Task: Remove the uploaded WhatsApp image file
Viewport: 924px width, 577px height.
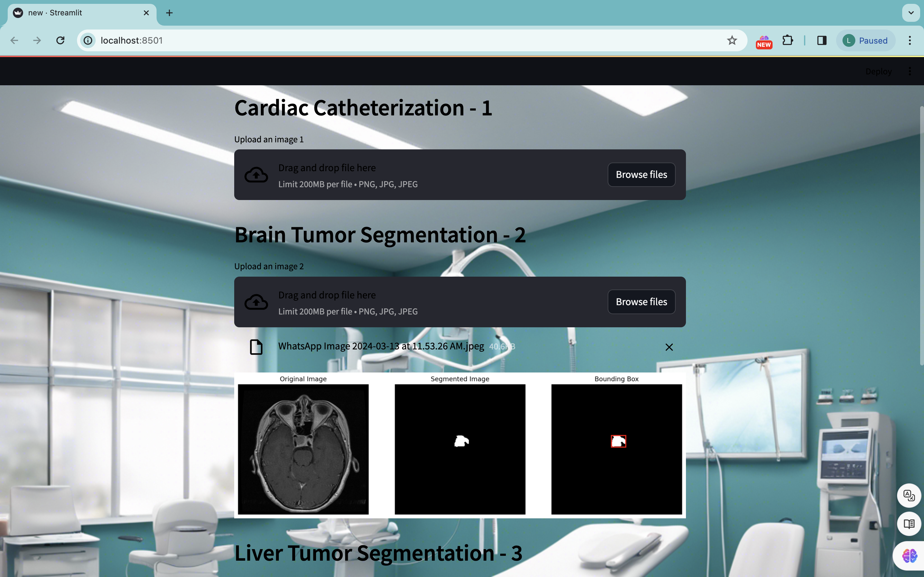Action: [669, 347]
